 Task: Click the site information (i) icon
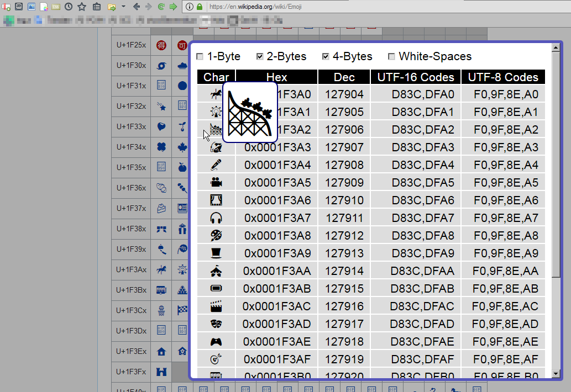coord(190,7)
